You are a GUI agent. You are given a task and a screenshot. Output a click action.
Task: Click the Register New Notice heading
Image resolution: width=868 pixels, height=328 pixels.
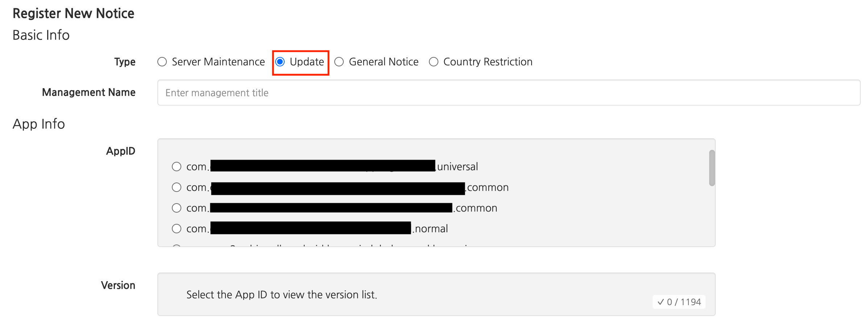[73, 13]
